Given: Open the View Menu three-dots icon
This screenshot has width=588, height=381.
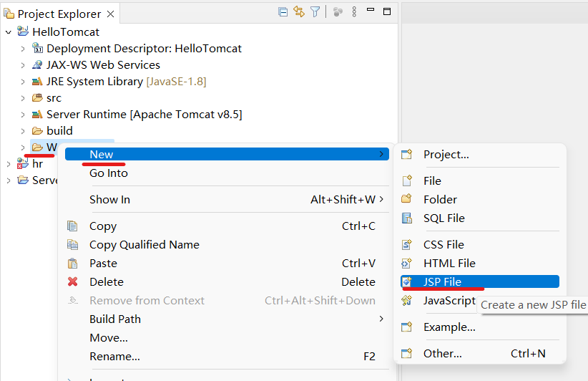Looking at the screenshot, I should 354,12.
